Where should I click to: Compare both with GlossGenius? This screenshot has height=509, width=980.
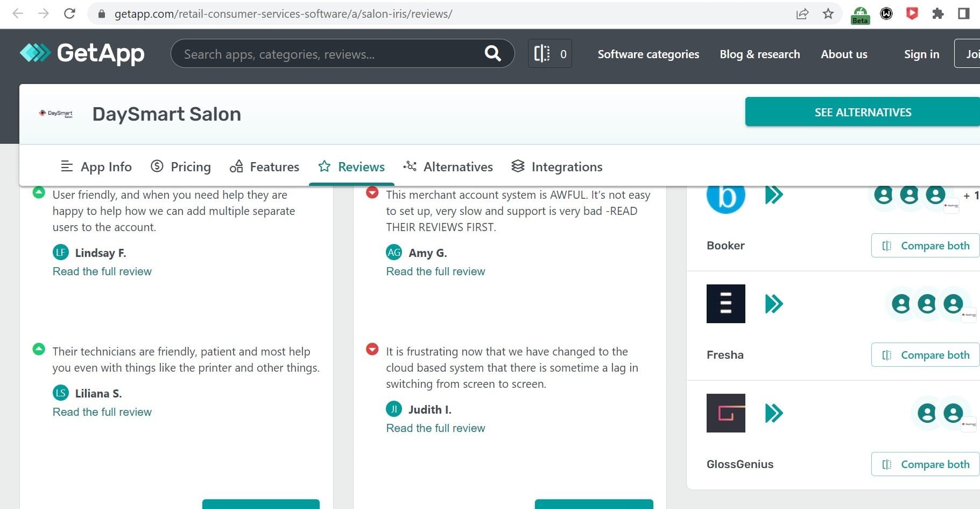(925, 464)
